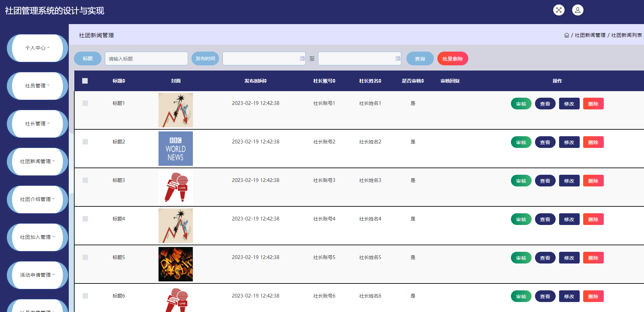
Task: Click 审核 button for 标题2
Action: (521, 142)
